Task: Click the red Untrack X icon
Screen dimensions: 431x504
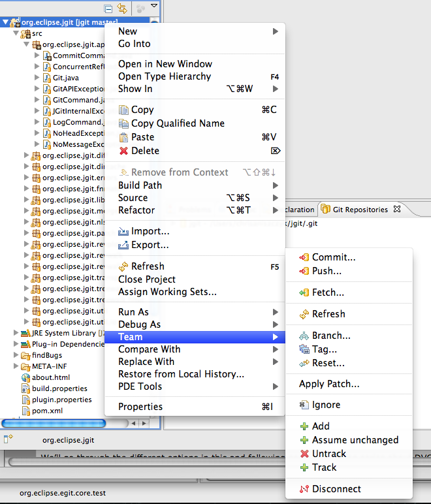Action: [304, 454]
